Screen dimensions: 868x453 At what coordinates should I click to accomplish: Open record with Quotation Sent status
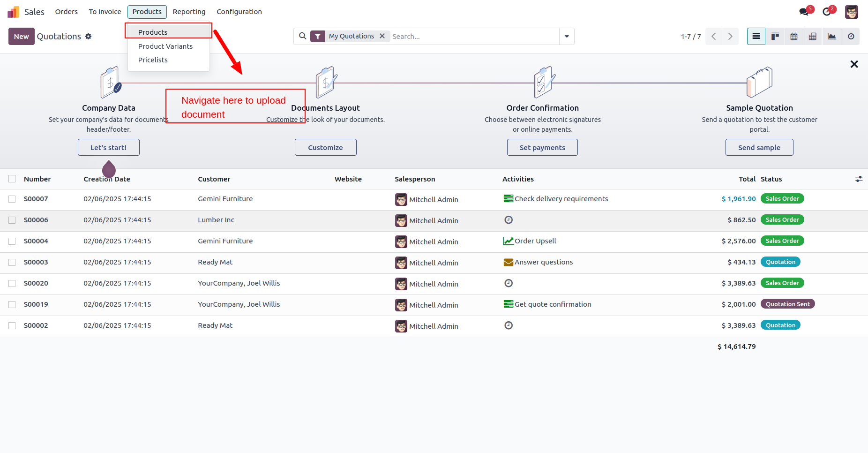tap(787, 304)
